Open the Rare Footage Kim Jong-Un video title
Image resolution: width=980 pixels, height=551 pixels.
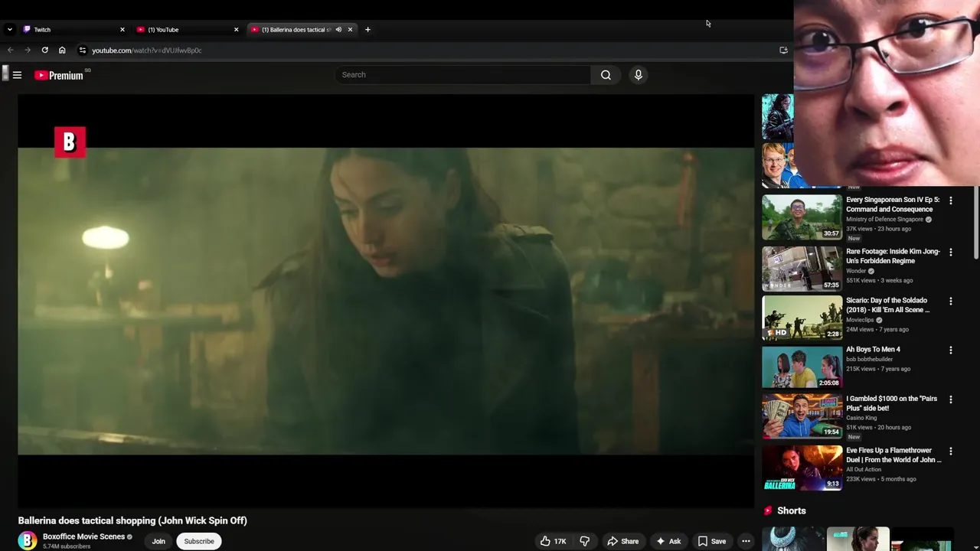pos(893,256)
